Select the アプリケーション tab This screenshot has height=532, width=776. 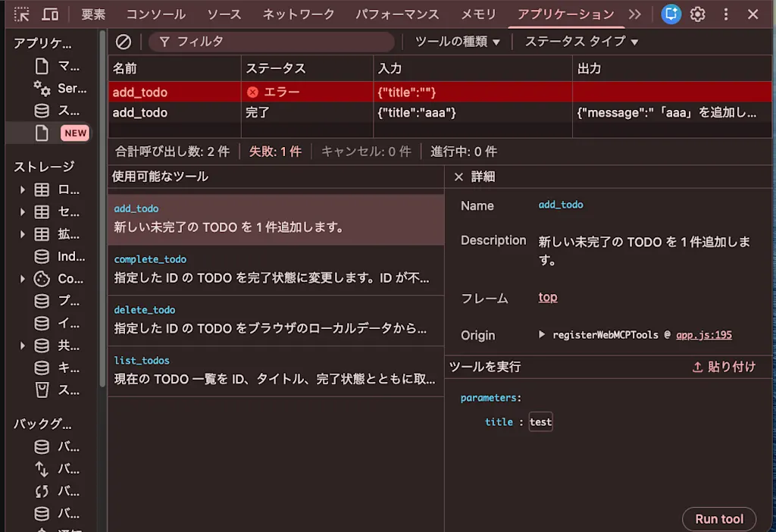[x=565, y=14]
